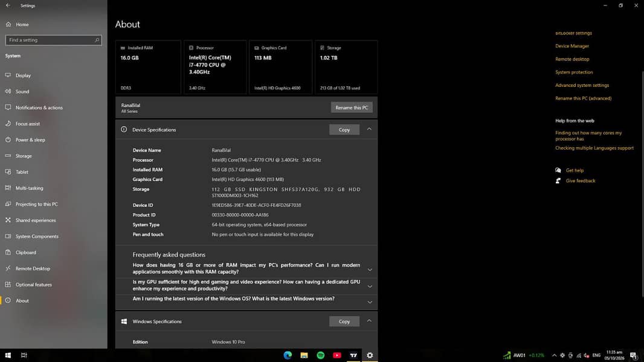Click the Windows 10 Pro edition text
Screen dimensions: 644x362
pyautogui.click(x=228, y=342)
